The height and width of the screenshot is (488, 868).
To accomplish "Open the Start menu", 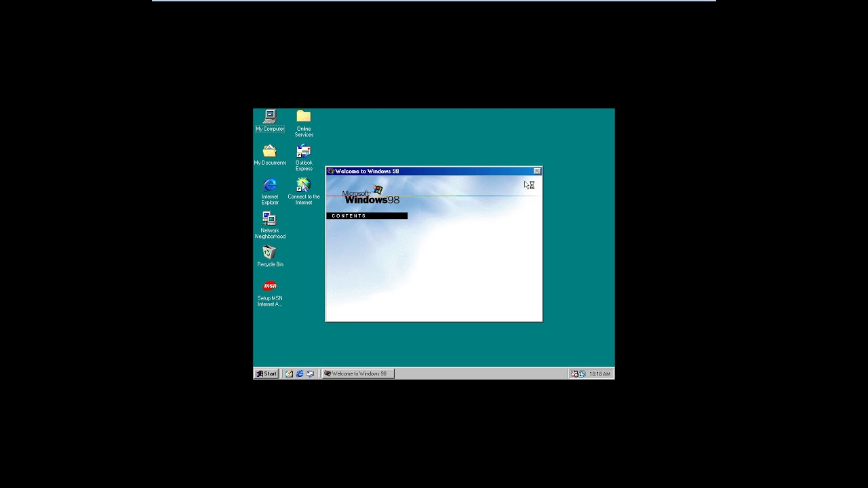I will [267, 373].
